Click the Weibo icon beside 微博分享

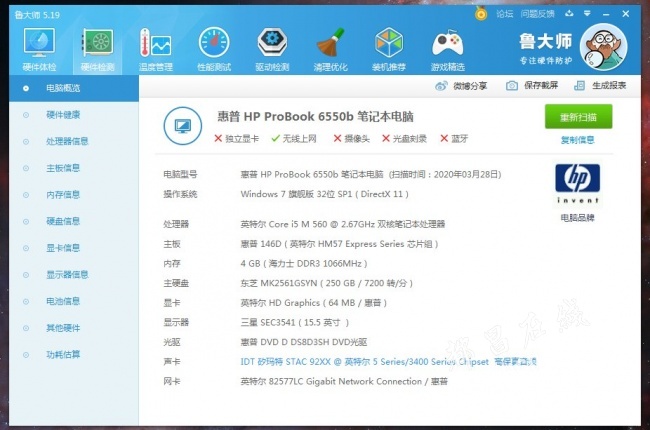(441, 86)
